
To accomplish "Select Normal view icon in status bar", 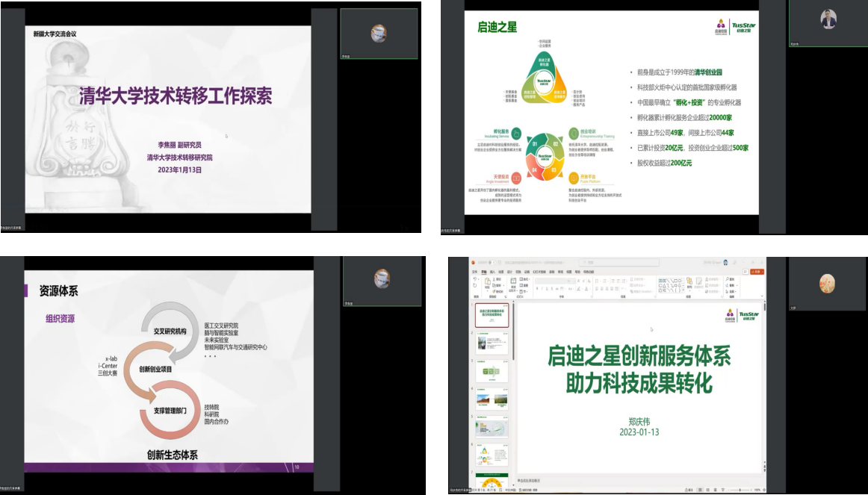I will 699,490.
